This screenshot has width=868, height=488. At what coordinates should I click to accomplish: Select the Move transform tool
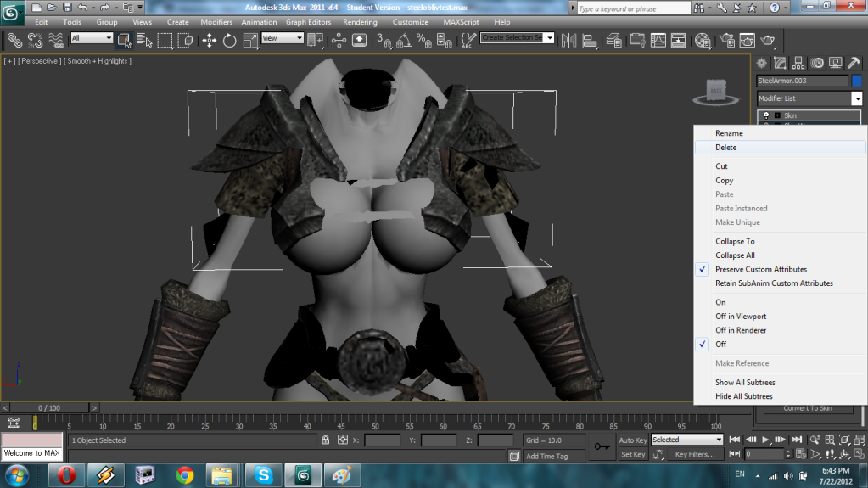pyautogui.click(x=210, y=41)
